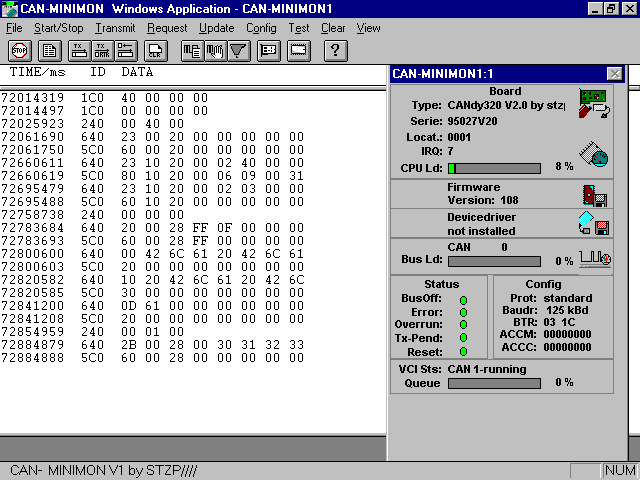Select log row with time 72660619

pos(153,176)
